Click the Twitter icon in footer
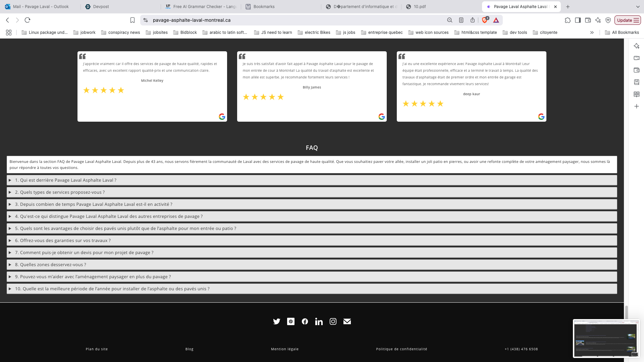 (276, 321)
